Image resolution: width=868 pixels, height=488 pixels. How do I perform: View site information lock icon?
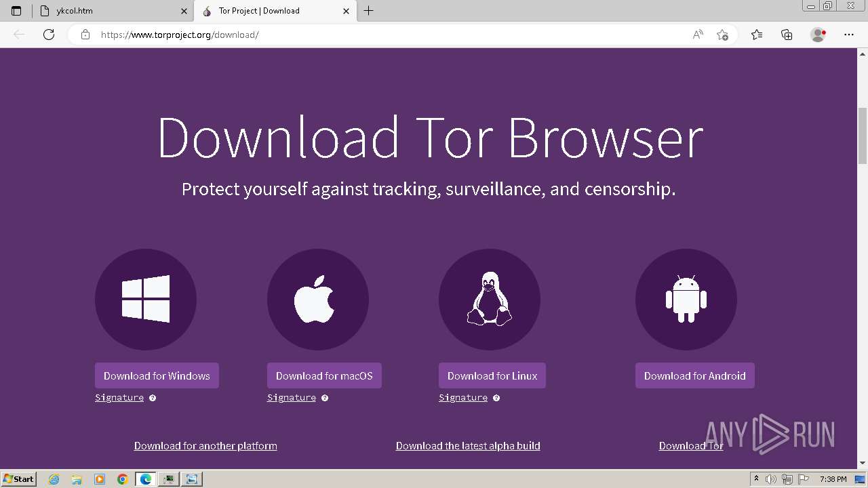(x=85, y=35)
